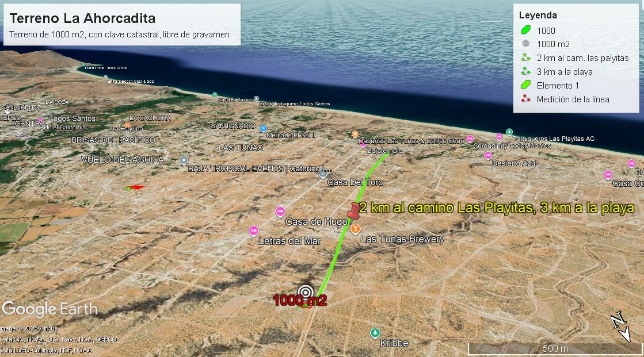
Task: Select the orange Las Tunas Brewery marker
Action: tap(356, 229)
